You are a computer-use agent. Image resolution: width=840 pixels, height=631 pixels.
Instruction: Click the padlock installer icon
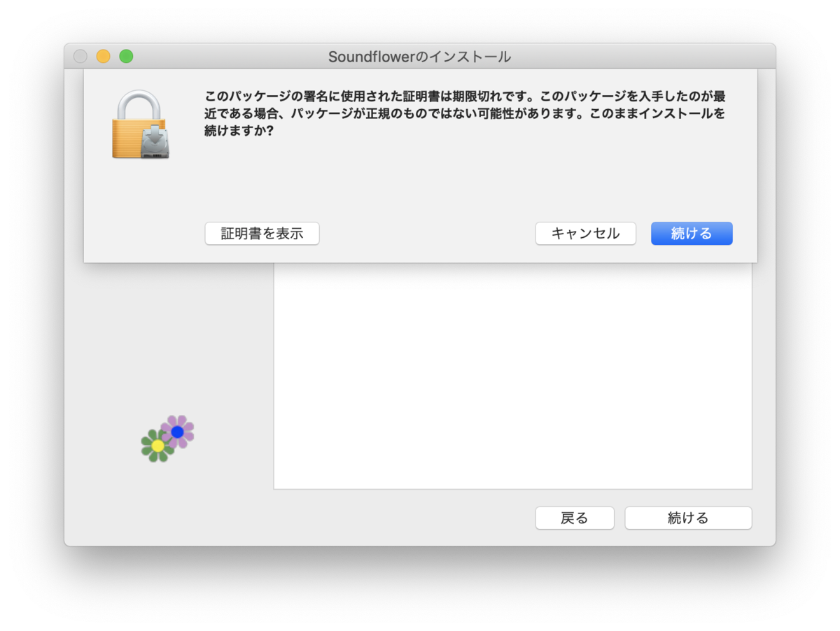tap(140, 125)
